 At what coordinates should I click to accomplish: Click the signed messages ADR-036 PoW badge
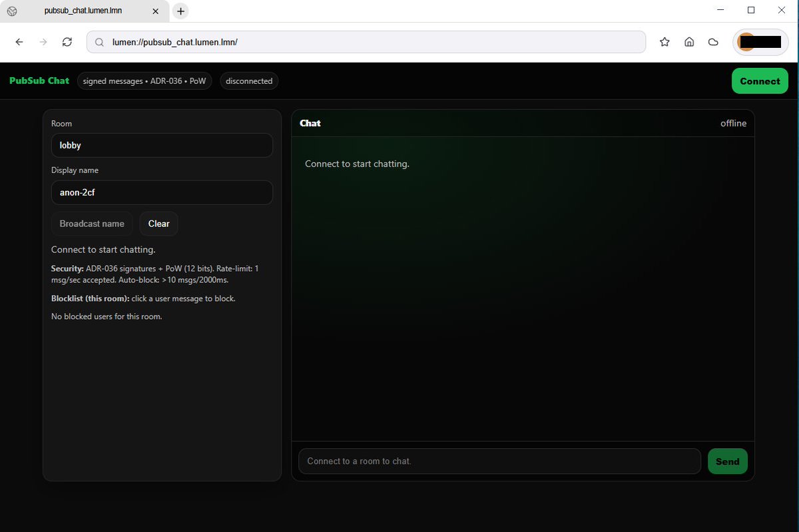[144, 81]
